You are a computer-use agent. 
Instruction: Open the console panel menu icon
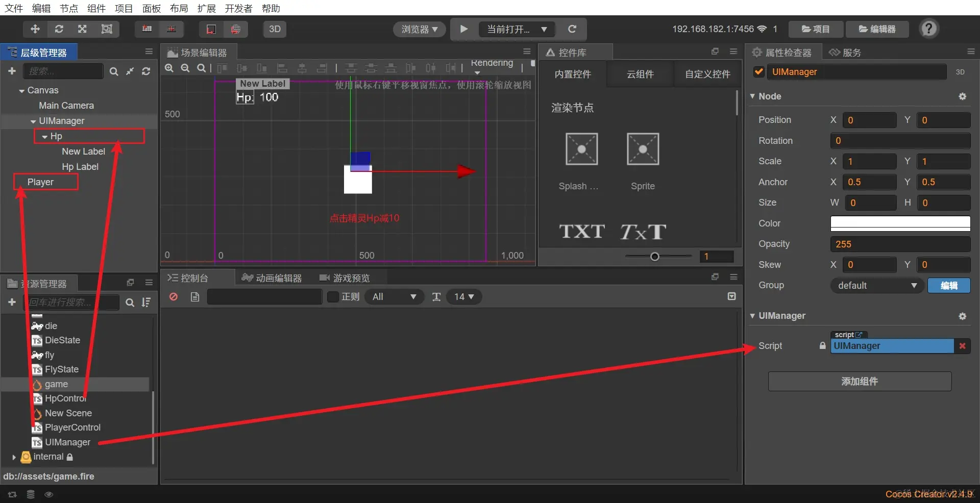point(733,277)
